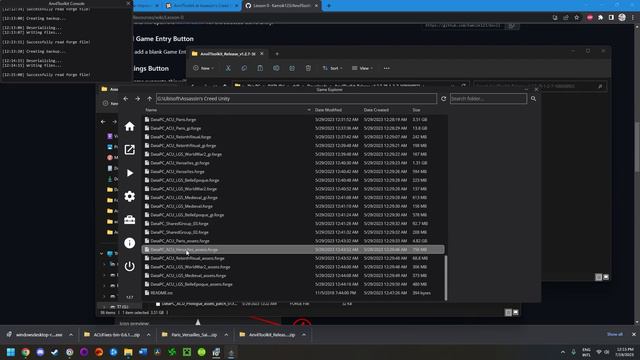Select AnvilToolkit_Release File Explorer tab
Screen dimensions: 640x360
pos(227,54)
